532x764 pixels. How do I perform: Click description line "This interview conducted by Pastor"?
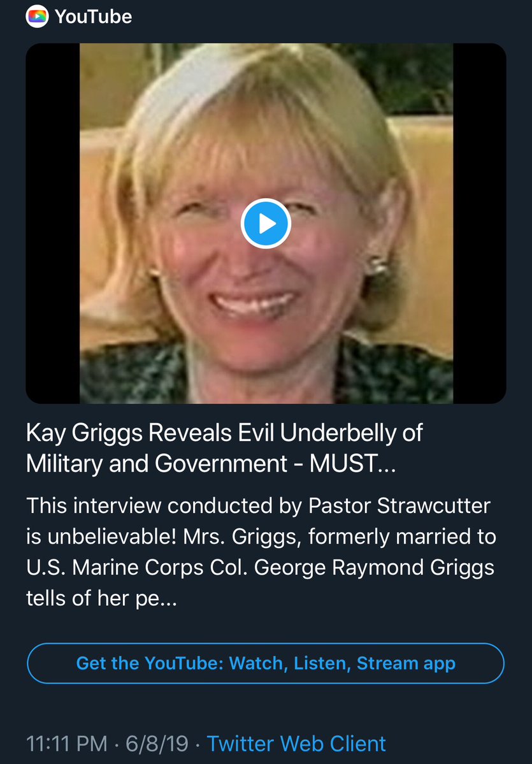click(258, 506)
